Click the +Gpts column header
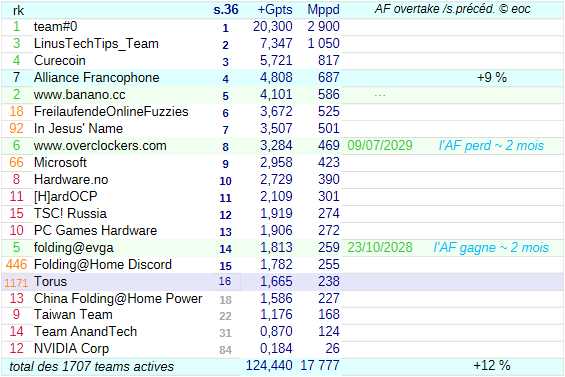Viewport: 565px width, 377px height. click(275, 9)
